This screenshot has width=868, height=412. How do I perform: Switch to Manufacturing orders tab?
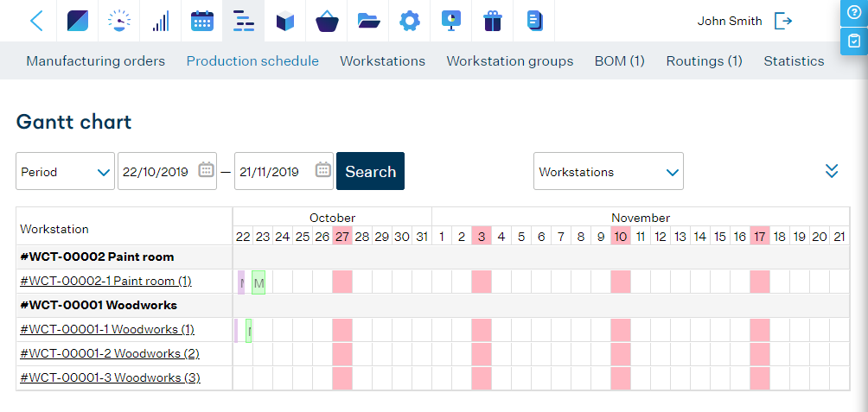click(x=96, y=60)
